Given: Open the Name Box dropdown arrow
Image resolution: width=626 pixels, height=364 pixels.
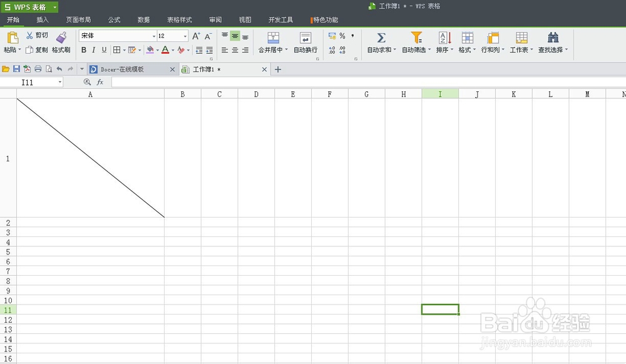Looking at the screenshot, I should (60, 82).
